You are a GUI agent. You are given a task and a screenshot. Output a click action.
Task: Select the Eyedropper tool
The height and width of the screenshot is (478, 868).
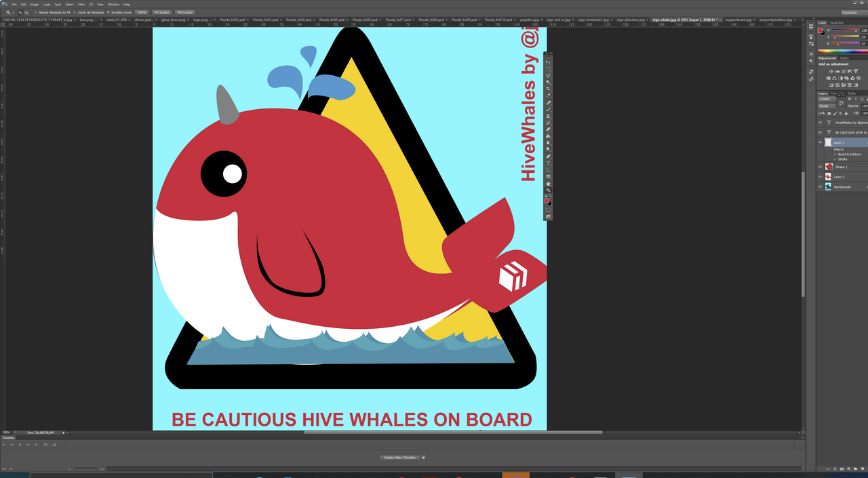[549, 96]
